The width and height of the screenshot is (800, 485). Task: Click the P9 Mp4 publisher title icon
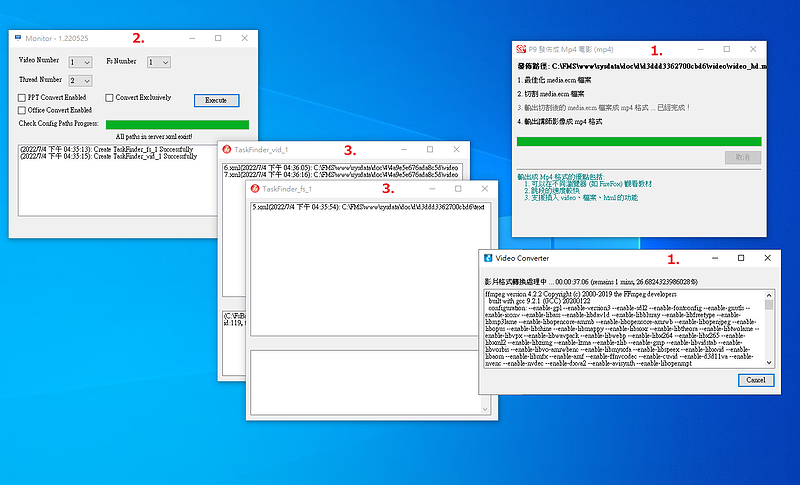[521, 49]
